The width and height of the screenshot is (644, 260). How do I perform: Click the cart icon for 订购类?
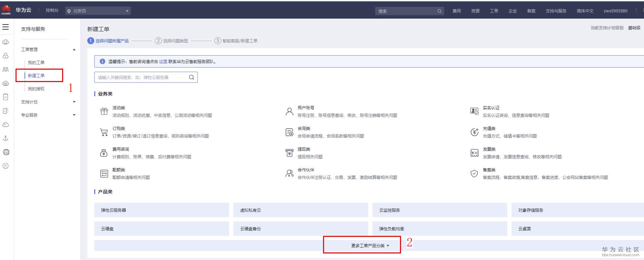104,132
